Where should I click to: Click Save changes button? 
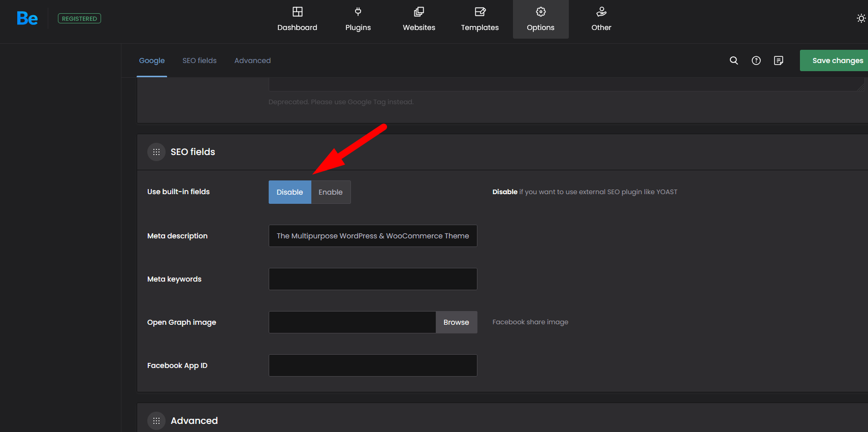[834, 60]
